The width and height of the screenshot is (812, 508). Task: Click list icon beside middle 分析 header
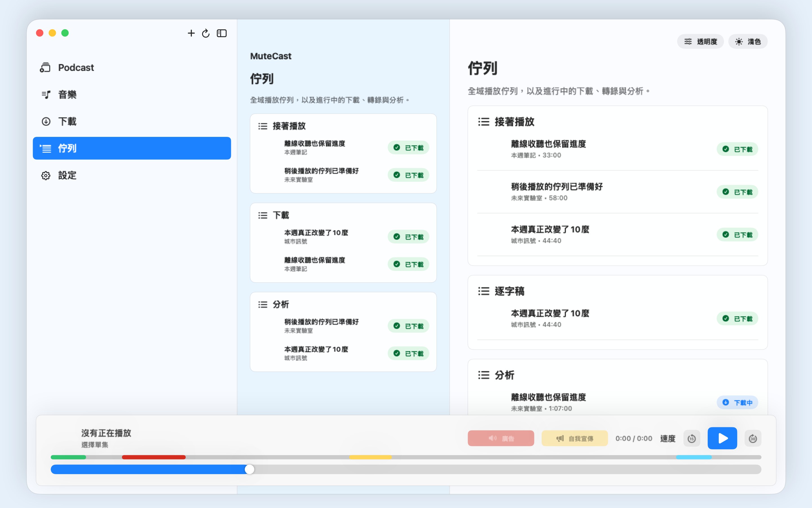[263, 305]
